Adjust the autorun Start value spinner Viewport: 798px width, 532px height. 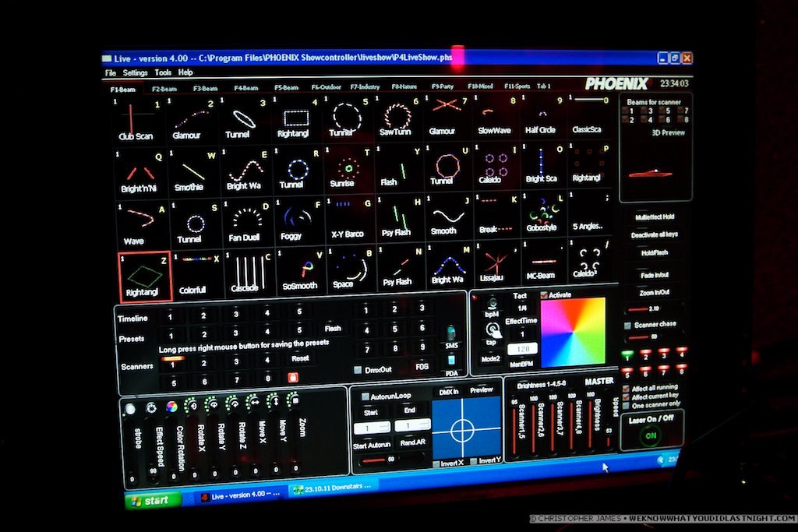(372, 428)
